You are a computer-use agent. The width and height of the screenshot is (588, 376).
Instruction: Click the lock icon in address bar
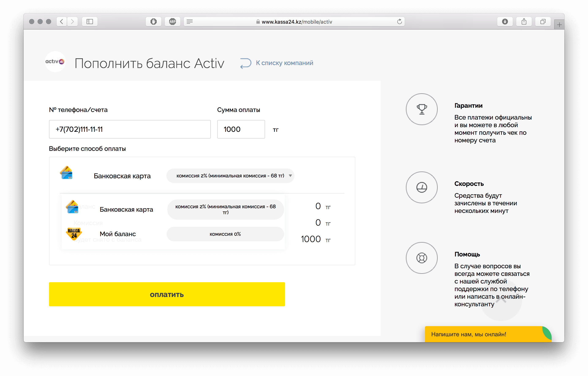(x=258, y=22)
